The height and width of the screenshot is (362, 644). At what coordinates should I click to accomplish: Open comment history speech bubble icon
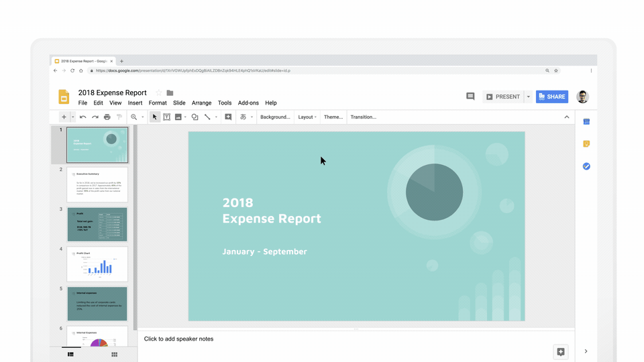[470, 97]
